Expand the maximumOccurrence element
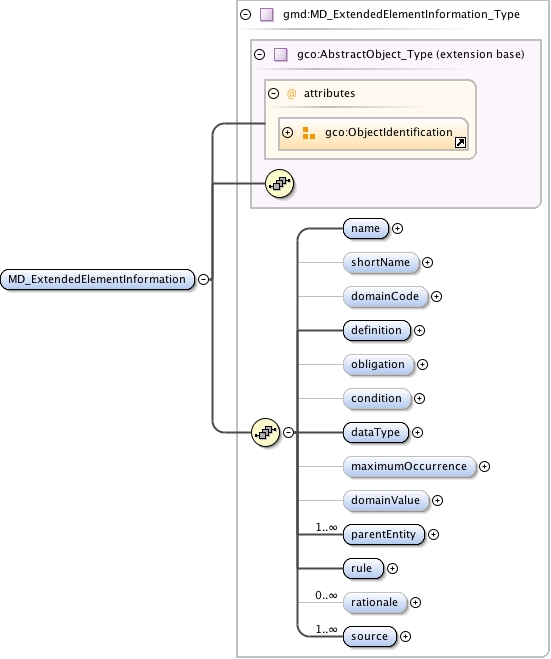Viewport: 551px width, 659px height. [x=485, y=466]
